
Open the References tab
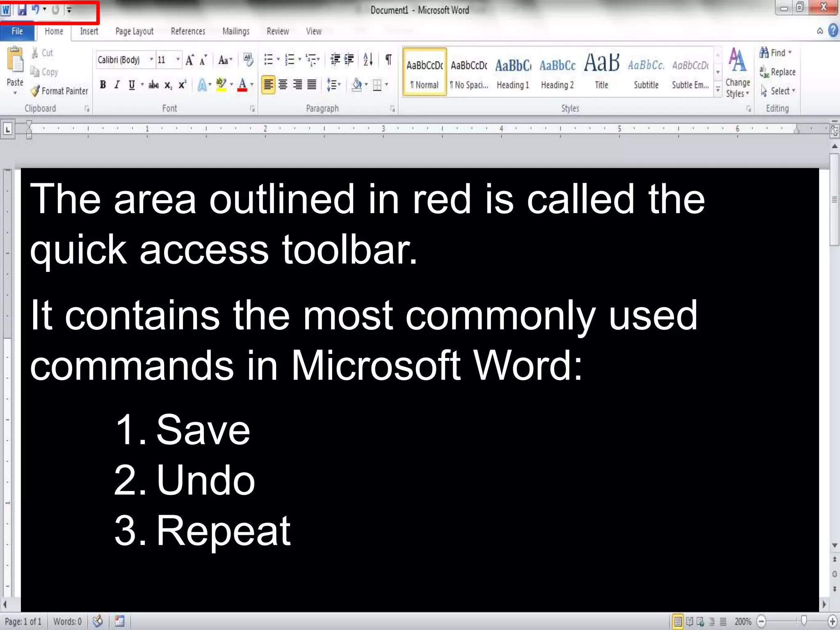tap(188, 31)
